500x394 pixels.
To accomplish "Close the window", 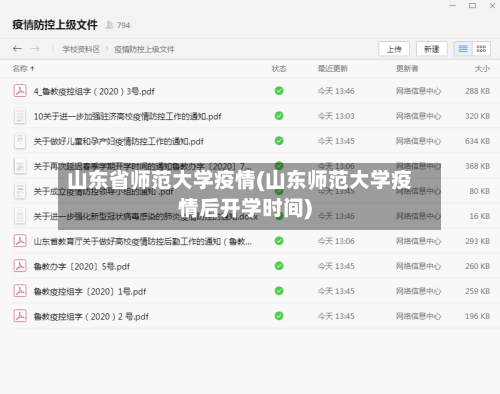I will 492,6.
